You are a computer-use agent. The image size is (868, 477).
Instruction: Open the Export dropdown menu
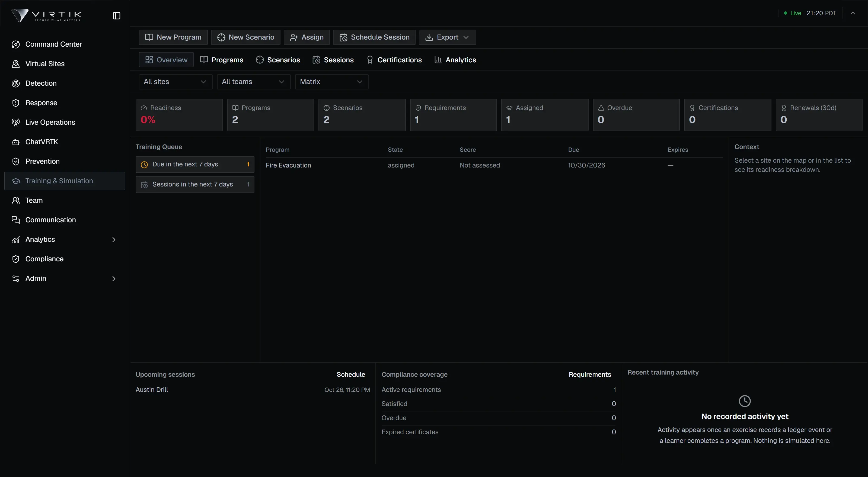[x=447, y=37]
